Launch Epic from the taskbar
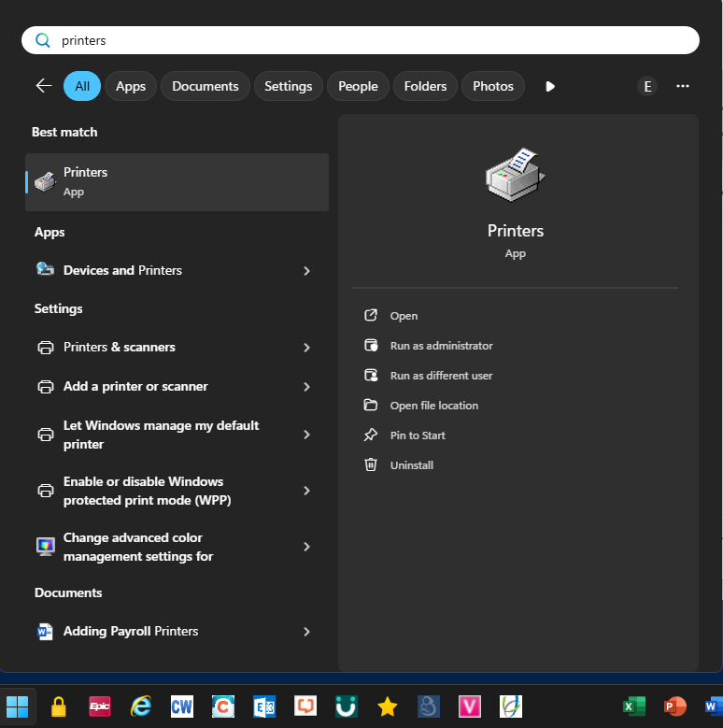Image resolution: width=723 pixels, height=728 pixels. (100, 707)
